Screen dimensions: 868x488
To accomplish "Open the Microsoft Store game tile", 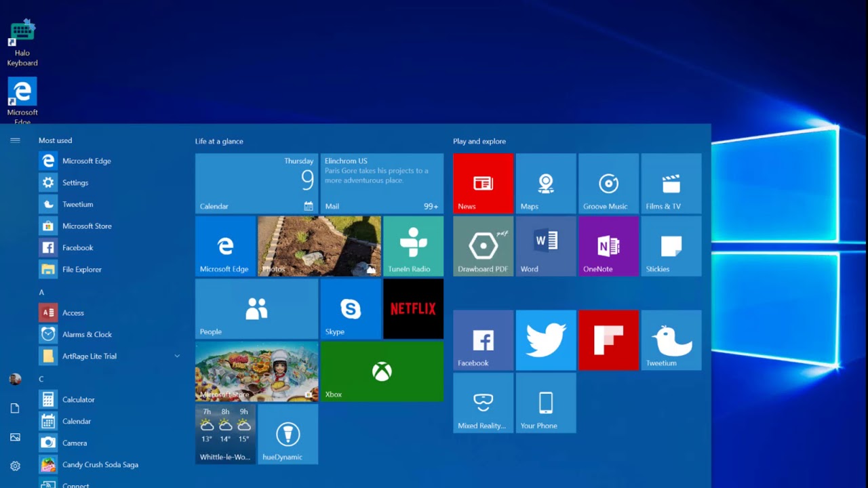I will [x=256, y=371].
